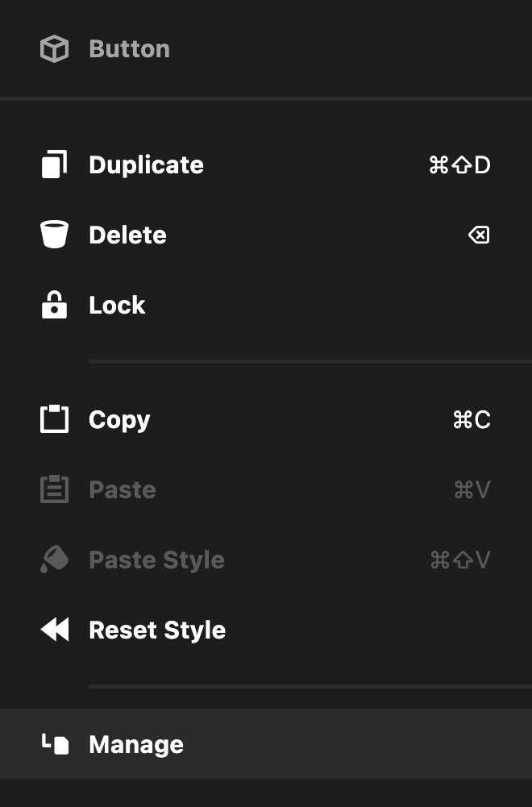The width and height of the screenshot is (532, 807).
Task: Click the paint drop icon for Paste Style
Action: click(x=53, y=559)
